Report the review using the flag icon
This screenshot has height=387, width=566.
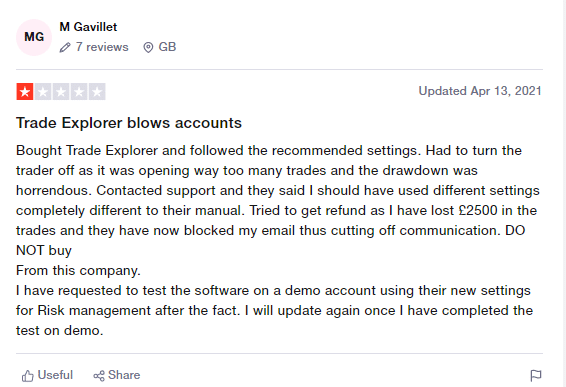pyautogui.click(x=536, y=375)
